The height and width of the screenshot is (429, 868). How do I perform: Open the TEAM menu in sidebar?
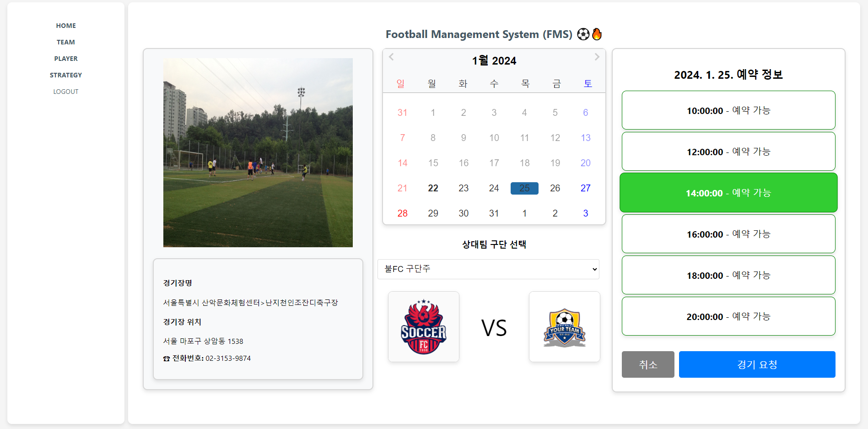point(66,42)
